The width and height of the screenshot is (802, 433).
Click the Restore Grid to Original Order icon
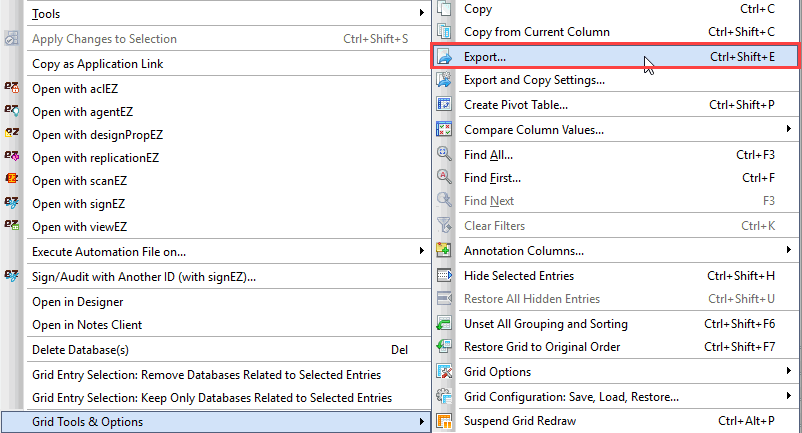coord(445,347)
